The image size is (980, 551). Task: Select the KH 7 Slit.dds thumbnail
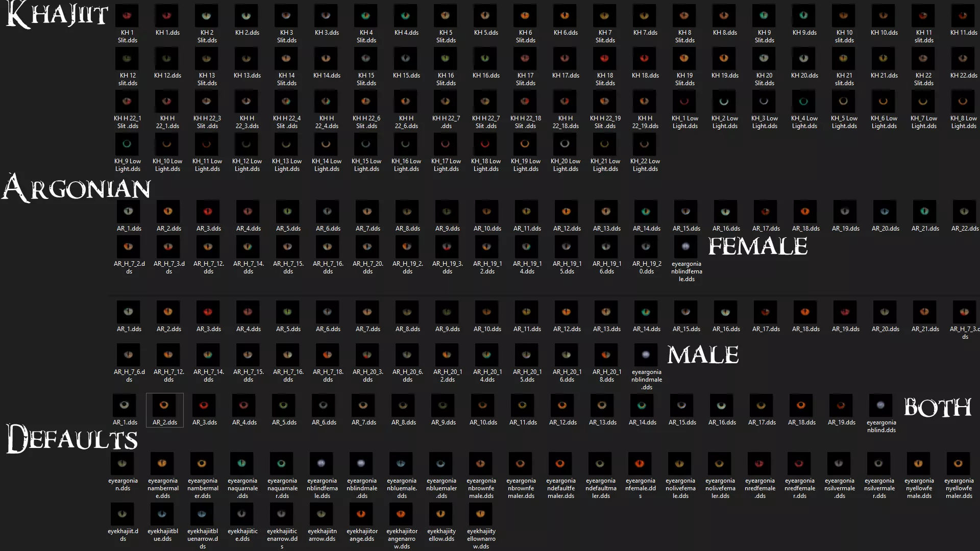click(x=605, y=16)
